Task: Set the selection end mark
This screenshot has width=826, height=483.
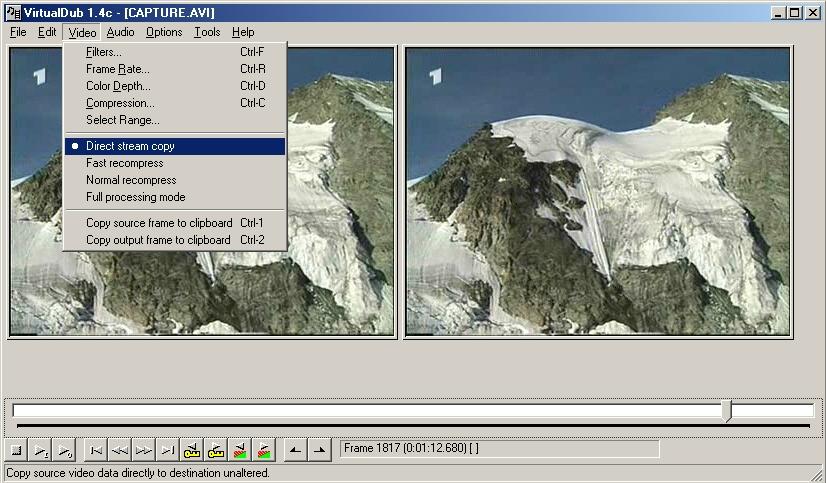Action: pyautogui.click(x=319, y=450)
